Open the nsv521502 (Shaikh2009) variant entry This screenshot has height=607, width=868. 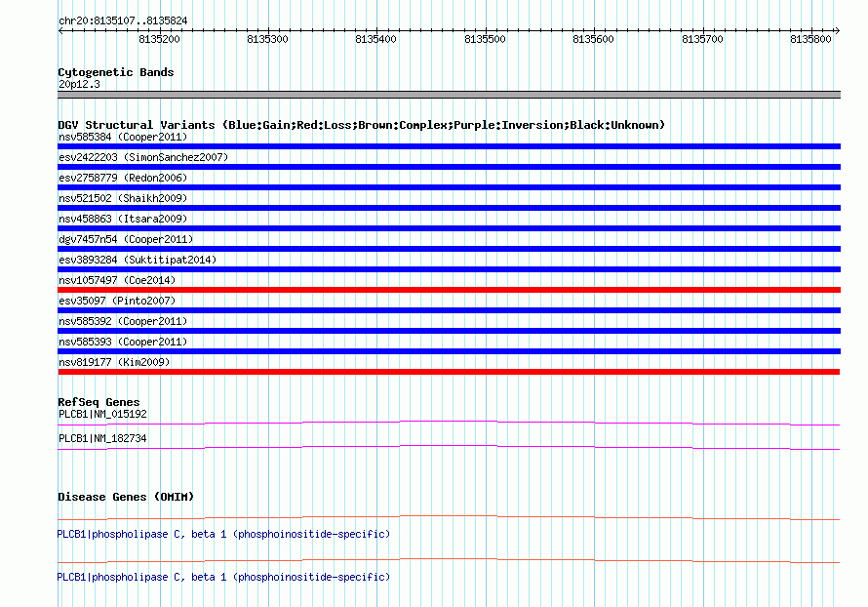(123, 198)
